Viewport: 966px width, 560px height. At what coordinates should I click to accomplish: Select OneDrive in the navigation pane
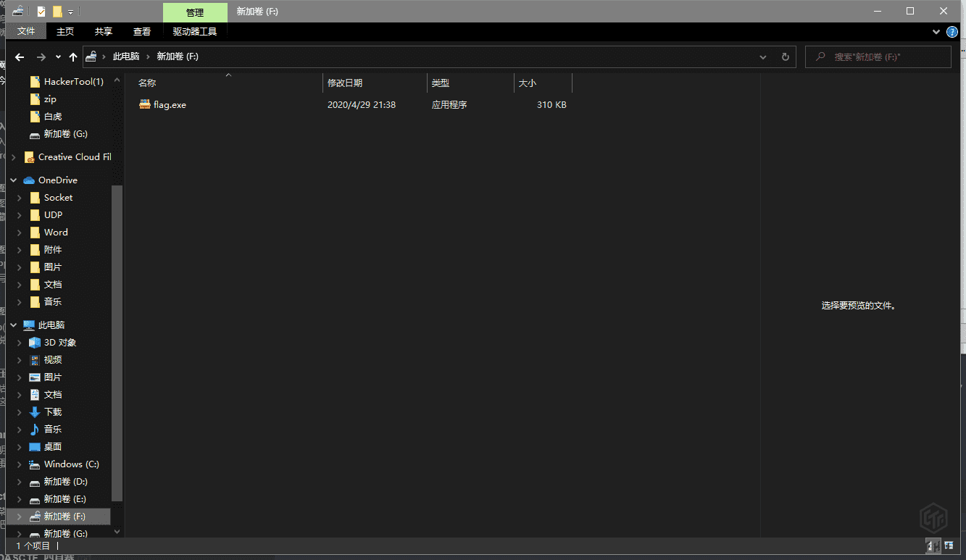click(57, 180)
